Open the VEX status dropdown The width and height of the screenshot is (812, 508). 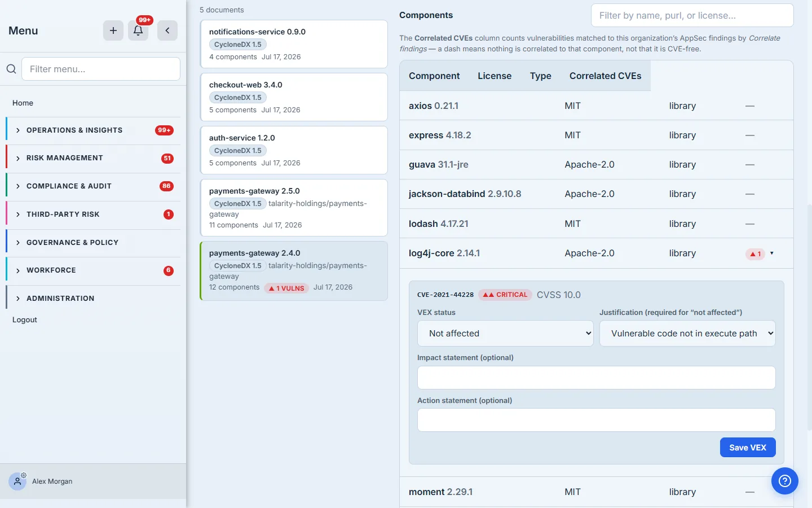click(505, 334)
